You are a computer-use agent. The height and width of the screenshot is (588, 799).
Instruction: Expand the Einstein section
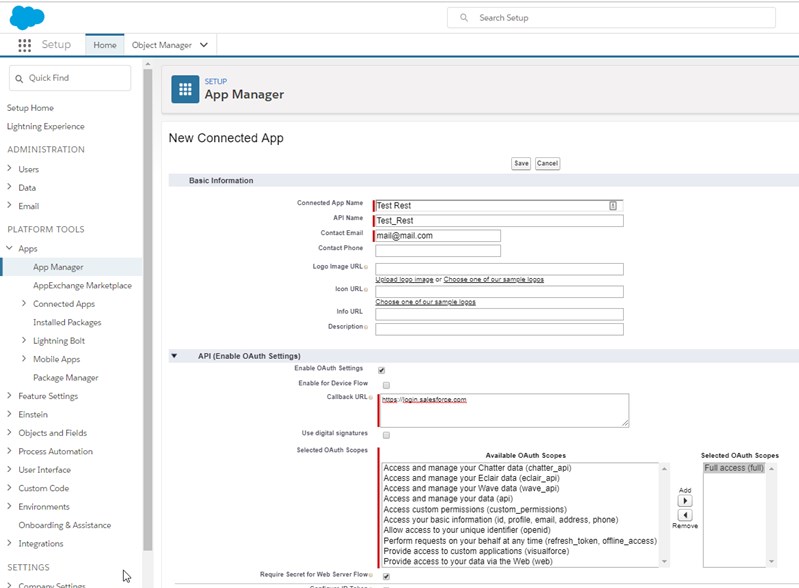[x=10, y=414]
